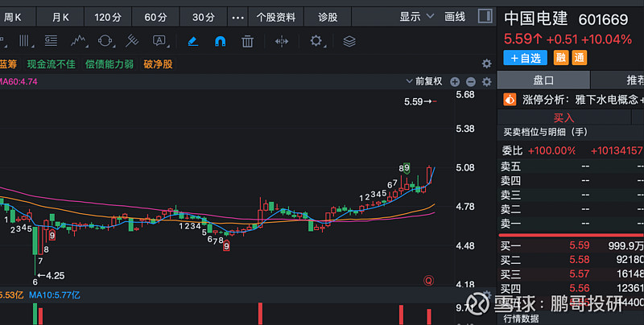This screenshot has height=325, width=644.
Task: Open chart settings gear beside zoom buttons
Action: click(x=486, y=81)
